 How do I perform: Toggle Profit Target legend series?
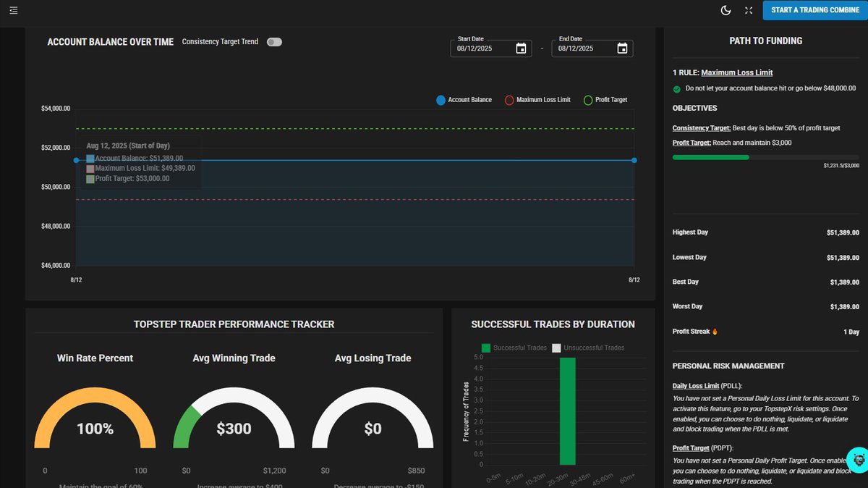[x=605, y=100]
